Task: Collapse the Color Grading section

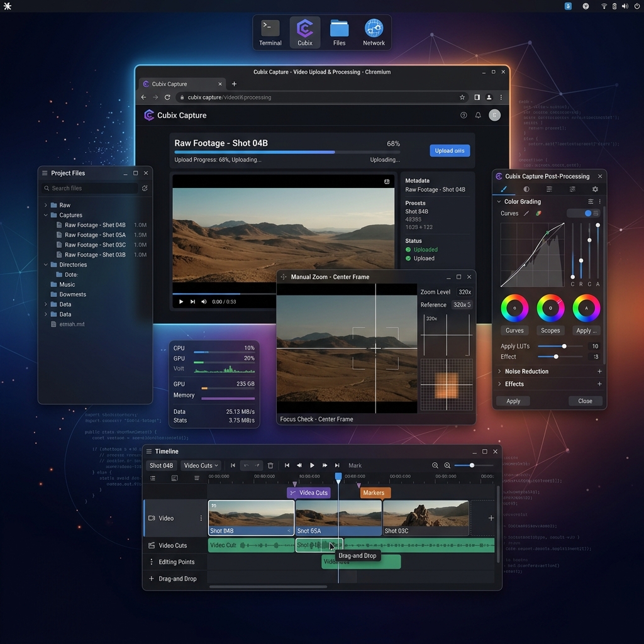Action: [499, 202]
